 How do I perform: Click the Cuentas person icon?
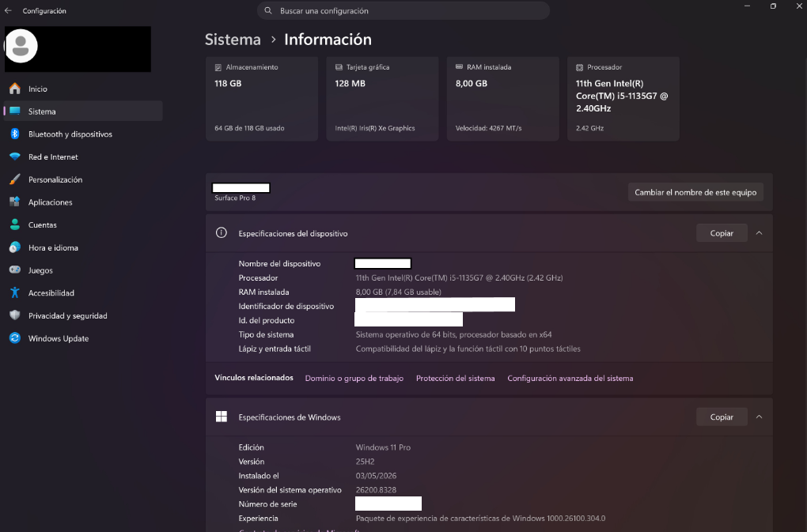click(15, 224)
